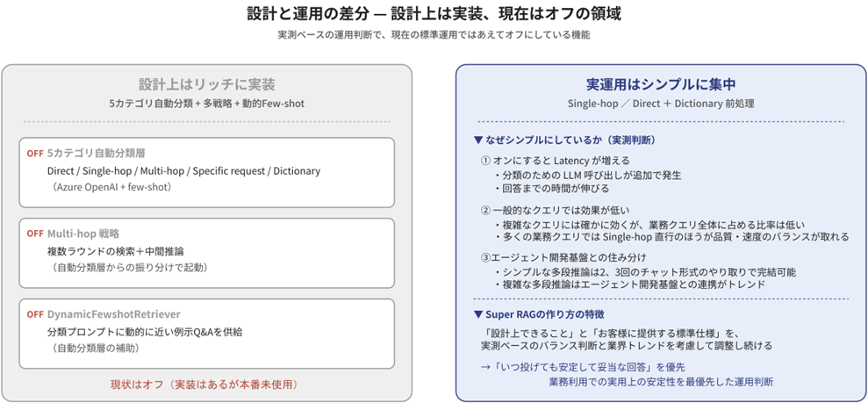The width and height of the screenshot is (868, 403).
Task: Click the 5カテゴリ自動分類 + 多戦略 subtitle
Action: [x=206, y=104]
